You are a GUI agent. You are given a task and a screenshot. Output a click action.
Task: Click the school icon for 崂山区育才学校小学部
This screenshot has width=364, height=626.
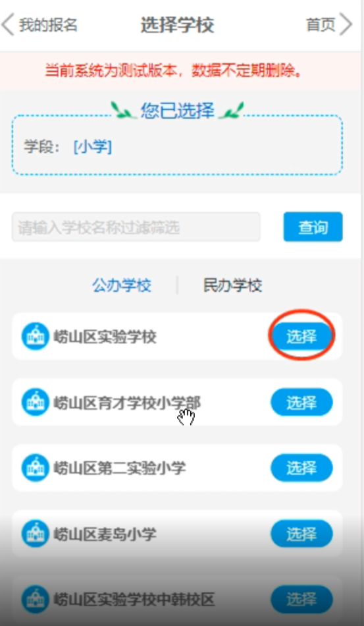(35, 402)
